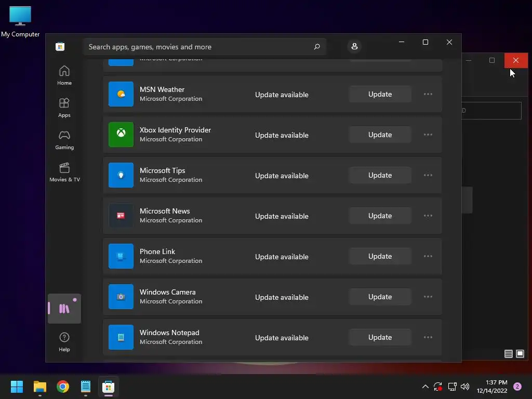Switch to large view in background window
This screenshot has height=399, width=532.
coord(520,354)
